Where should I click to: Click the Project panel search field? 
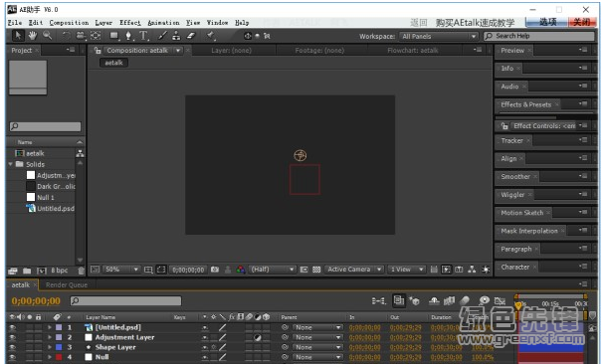point(45,126)
